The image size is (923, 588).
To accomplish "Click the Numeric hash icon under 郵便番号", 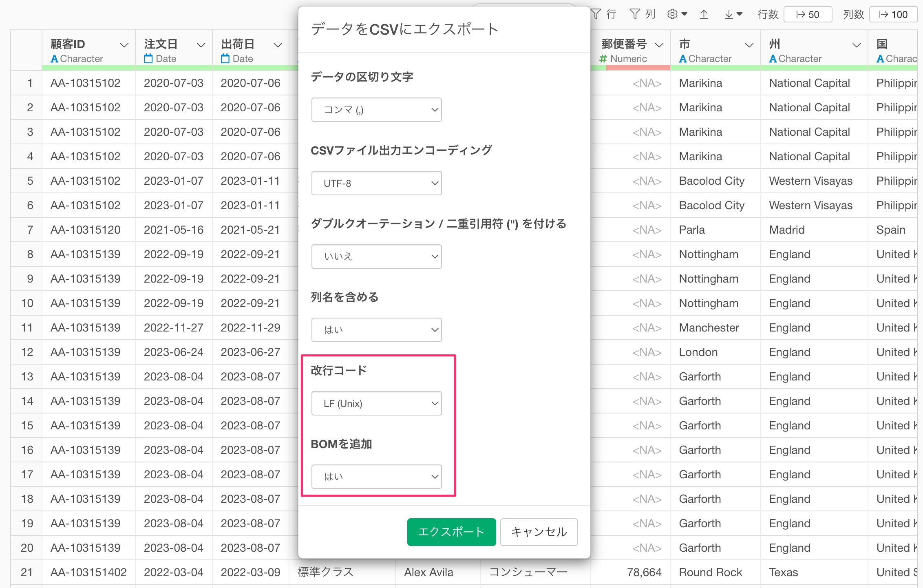I will [603, 59].
